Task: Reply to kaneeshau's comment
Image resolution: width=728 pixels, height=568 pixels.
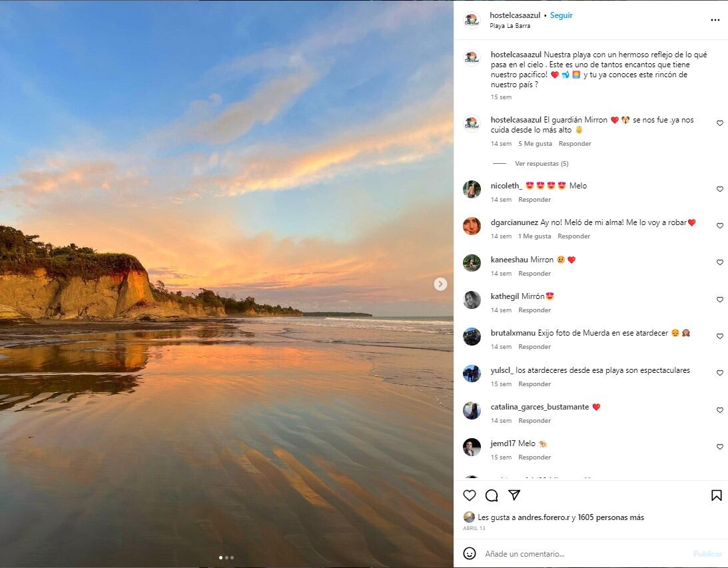Action: coord(534,274)
